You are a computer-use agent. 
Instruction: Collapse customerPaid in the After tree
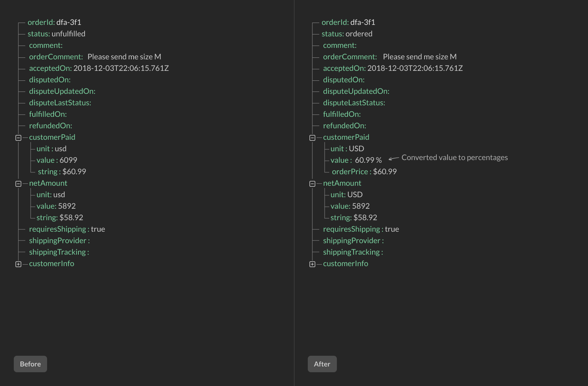312,137
